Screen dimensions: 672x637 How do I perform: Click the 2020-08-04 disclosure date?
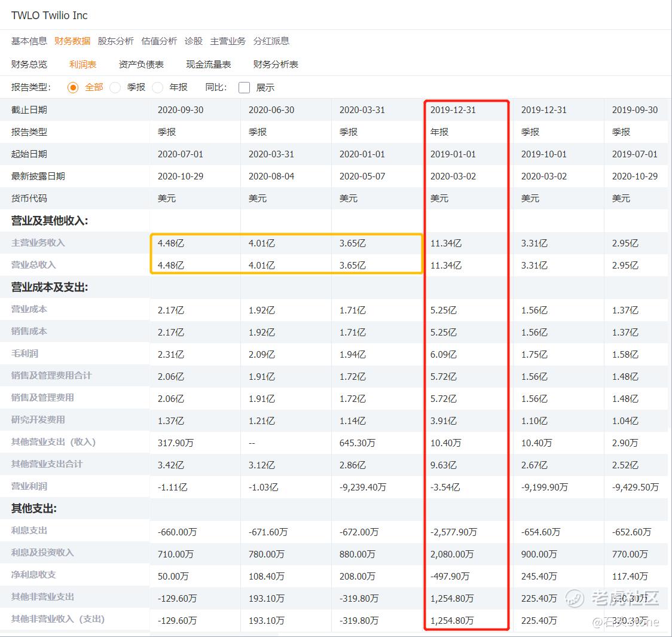(x=271, y=176)
